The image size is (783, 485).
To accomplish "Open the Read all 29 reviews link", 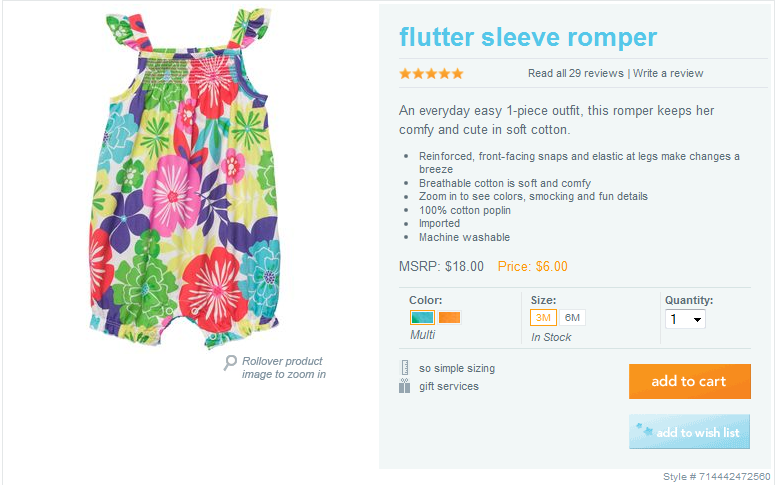I will [x=576, y=73].
